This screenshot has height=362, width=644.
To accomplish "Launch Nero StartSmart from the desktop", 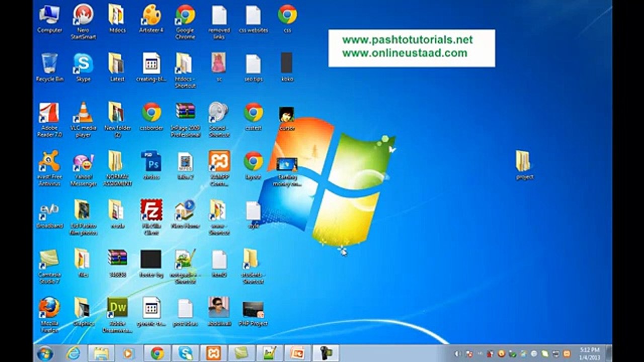I will pos(83,22).
